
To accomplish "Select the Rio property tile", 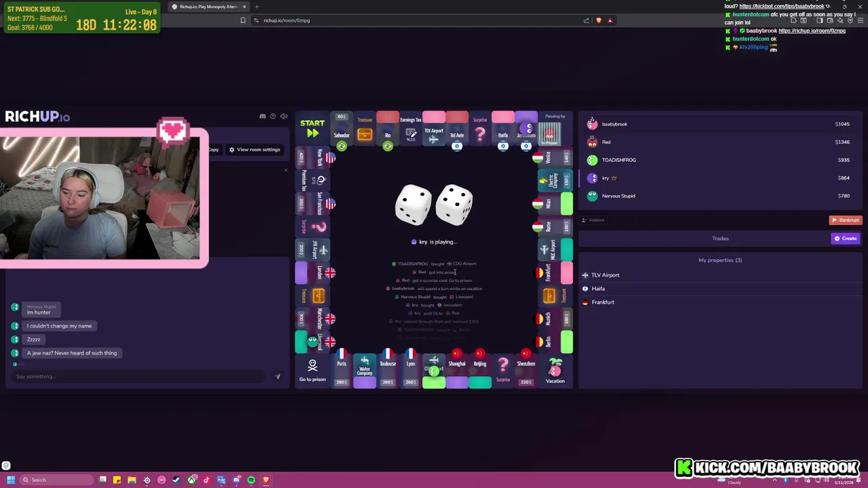I will [x=388, y=129].
